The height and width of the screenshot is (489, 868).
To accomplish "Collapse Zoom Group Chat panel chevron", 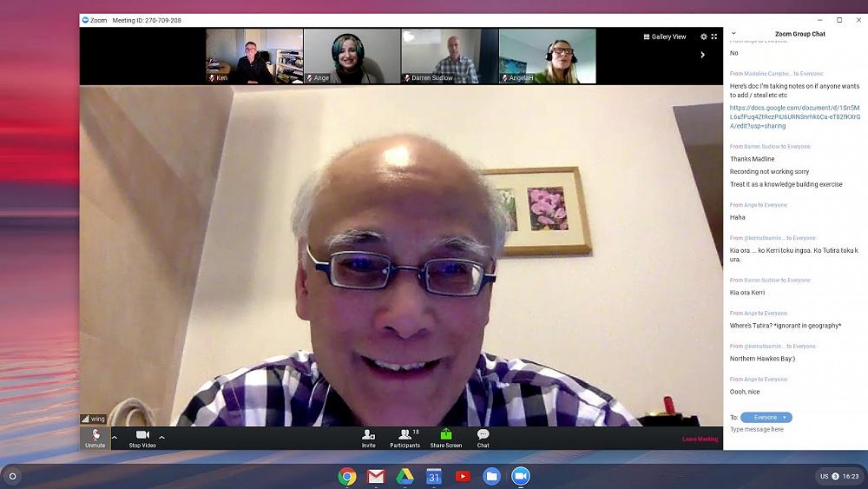I will pos(733,34).
